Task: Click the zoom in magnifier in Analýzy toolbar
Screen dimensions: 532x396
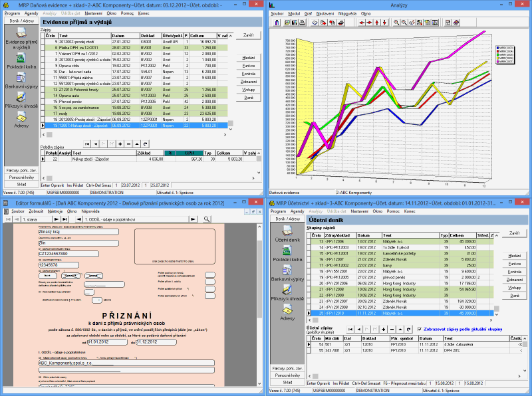Action: (x=396, y=22)
